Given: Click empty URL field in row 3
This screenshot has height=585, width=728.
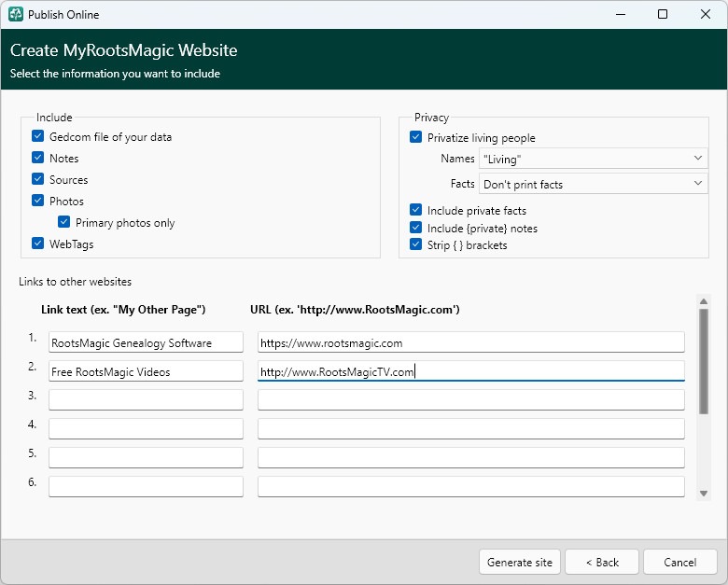Looking at the screenshot, I should coord(470,399).
